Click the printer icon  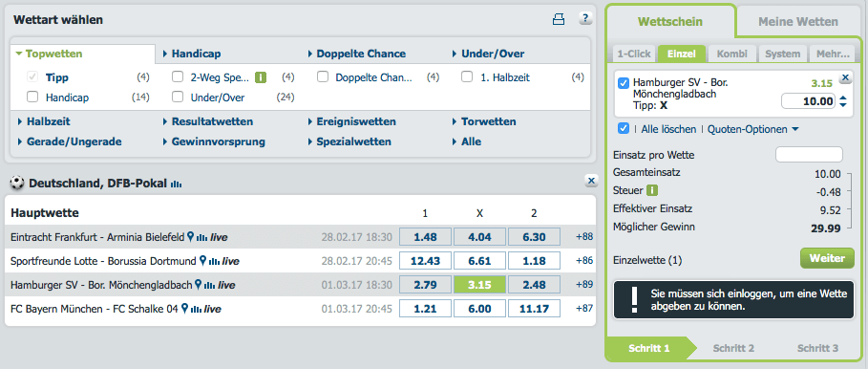coord(558,20)
